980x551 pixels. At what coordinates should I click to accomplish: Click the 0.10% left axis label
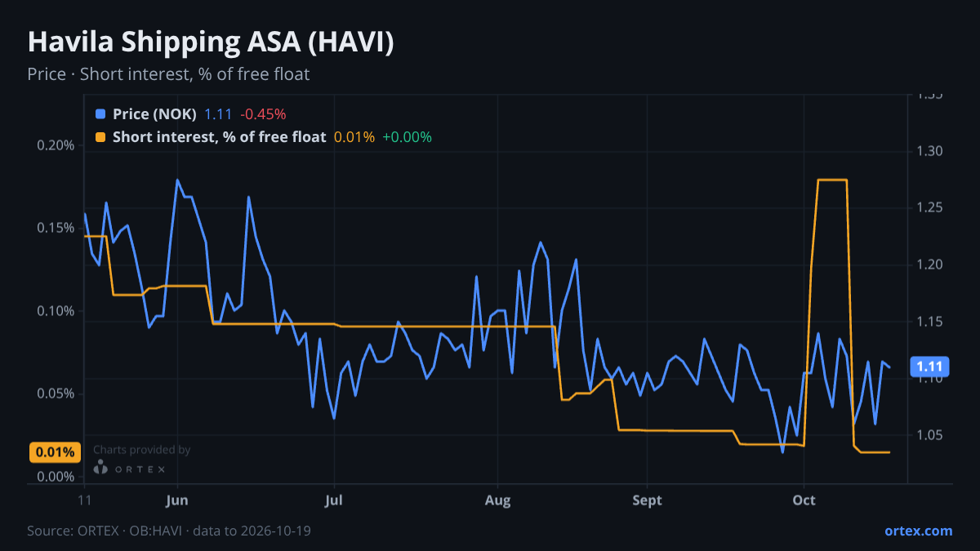pyautogui.click(x=56, y=311)
